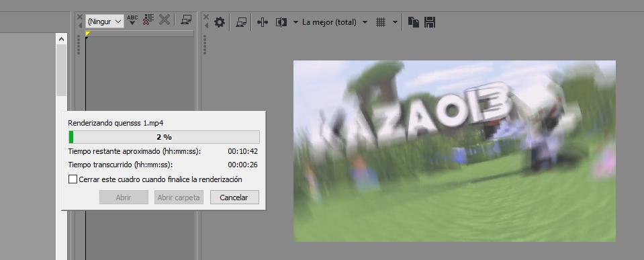The height and width of the screenshot is (260, 644).
Task: Click the 'Renderizando quensss 1.mp4' title text
Action: pos(116,123)
